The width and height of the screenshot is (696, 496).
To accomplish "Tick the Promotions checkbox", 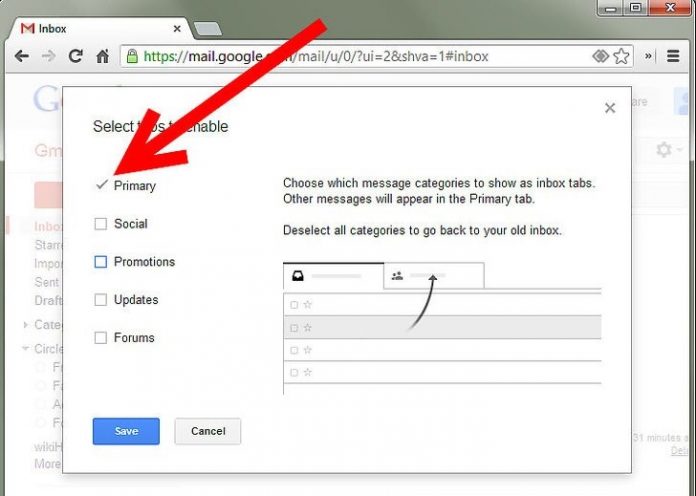I will [100, 262].
